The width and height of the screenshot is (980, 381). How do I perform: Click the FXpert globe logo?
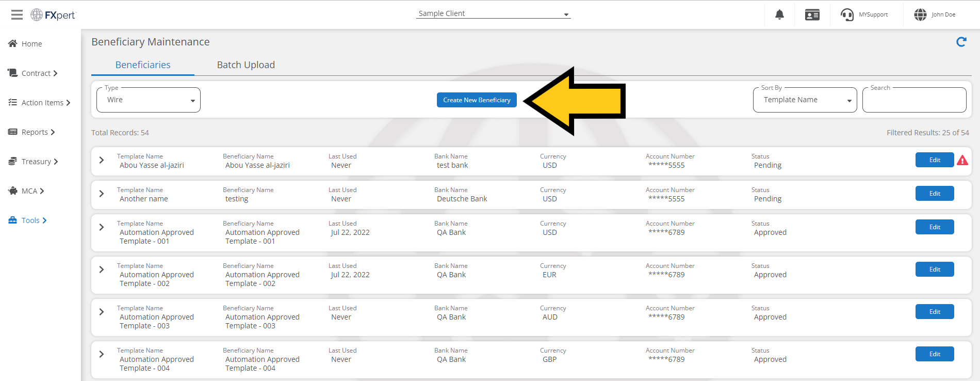click(x=37, y=15)
